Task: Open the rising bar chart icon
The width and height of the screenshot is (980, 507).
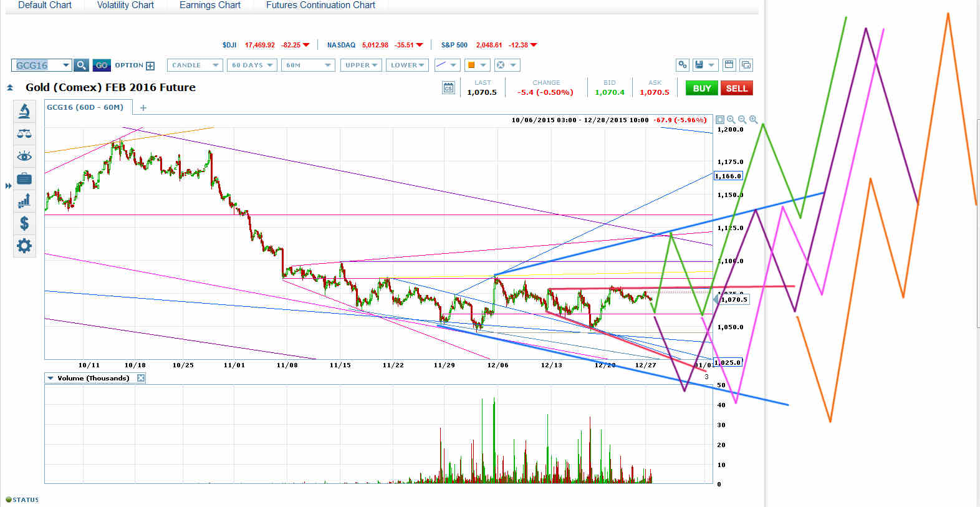Action: 24,201
